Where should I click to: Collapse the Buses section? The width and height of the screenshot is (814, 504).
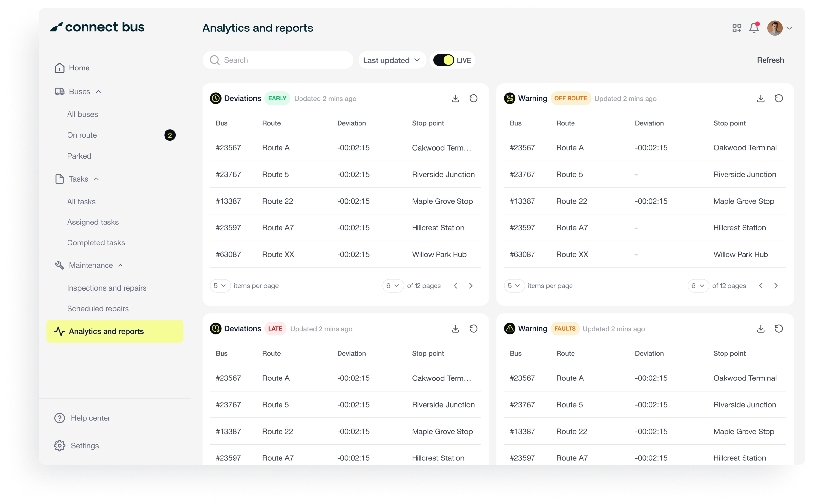coord(98,92)
